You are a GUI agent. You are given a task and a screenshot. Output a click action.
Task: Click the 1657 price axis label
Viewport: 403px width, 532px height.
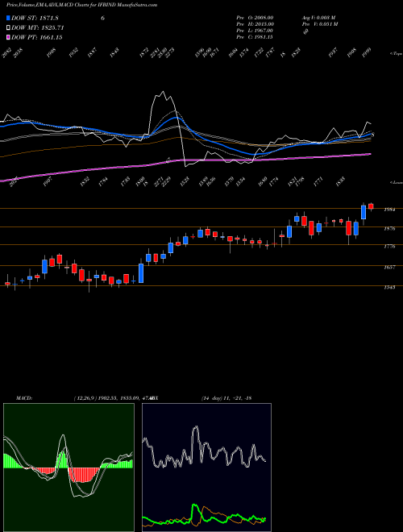pyautogui.click(x=389, y=268)
